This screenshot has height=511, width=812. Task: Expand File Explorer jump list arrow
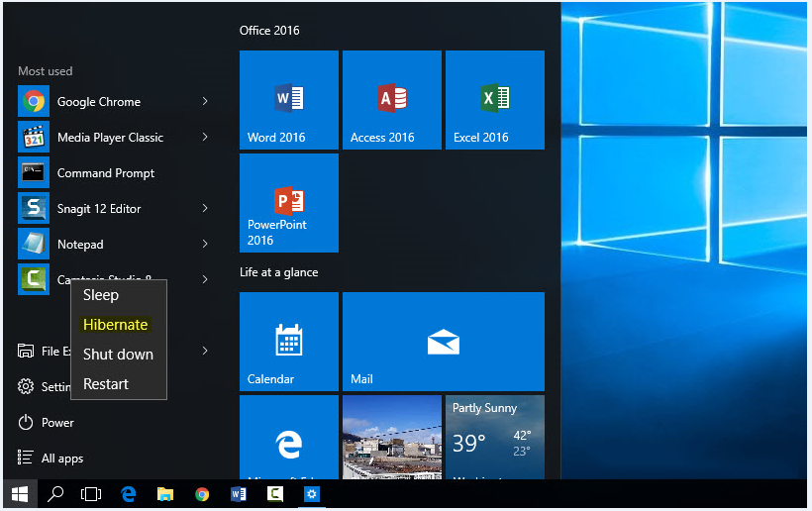pos(205,351)
